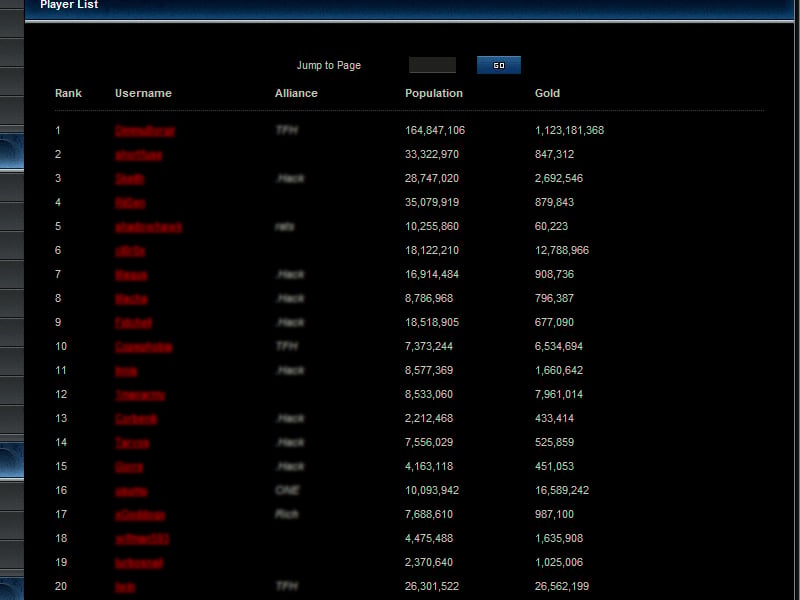Click the username link in rank 5 row

tap(148, 227)
